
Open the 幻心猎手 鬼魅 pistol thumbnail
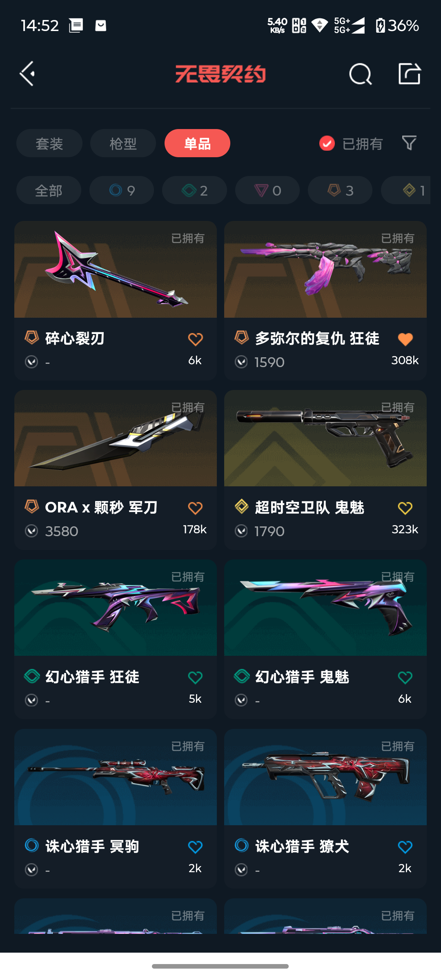pyautogui.click(x=325, y=608)
